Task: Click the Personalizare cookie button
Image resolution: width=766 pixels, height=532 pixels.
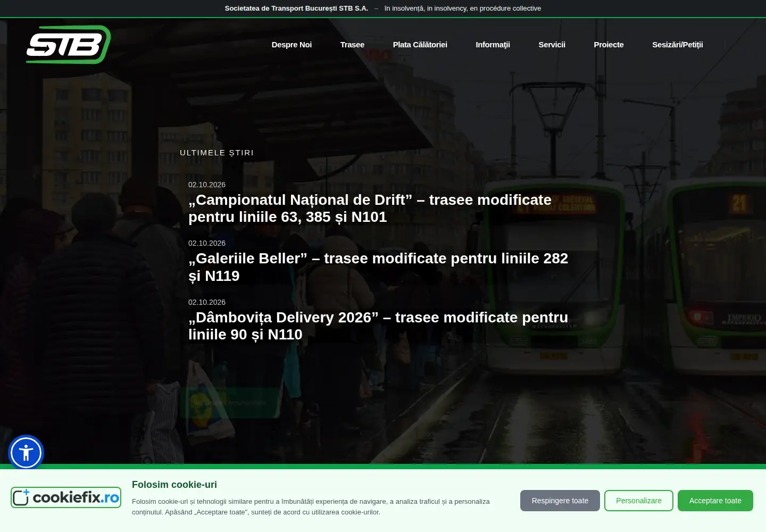Action: click(x=639, y=501)
